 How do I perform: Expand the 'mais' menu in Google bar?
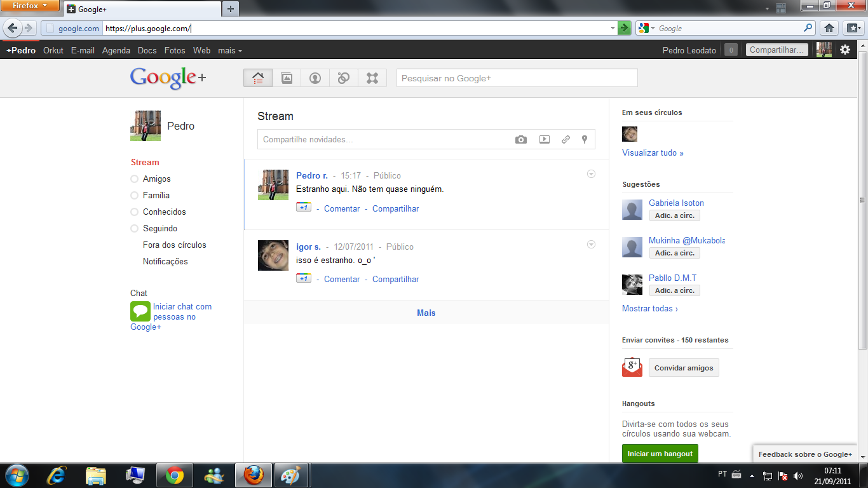tap(229, 50)
